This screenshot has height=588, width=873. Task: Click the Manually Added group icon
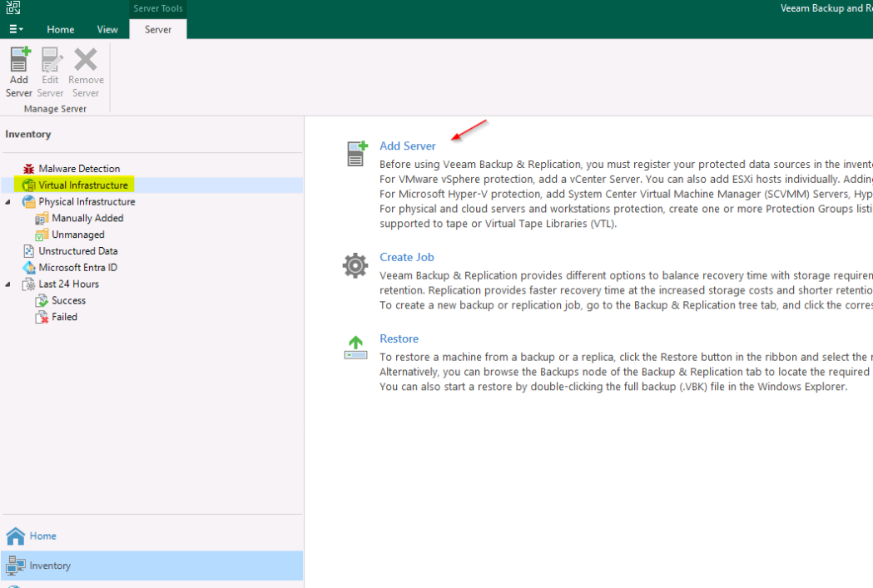tap(42, 218)
